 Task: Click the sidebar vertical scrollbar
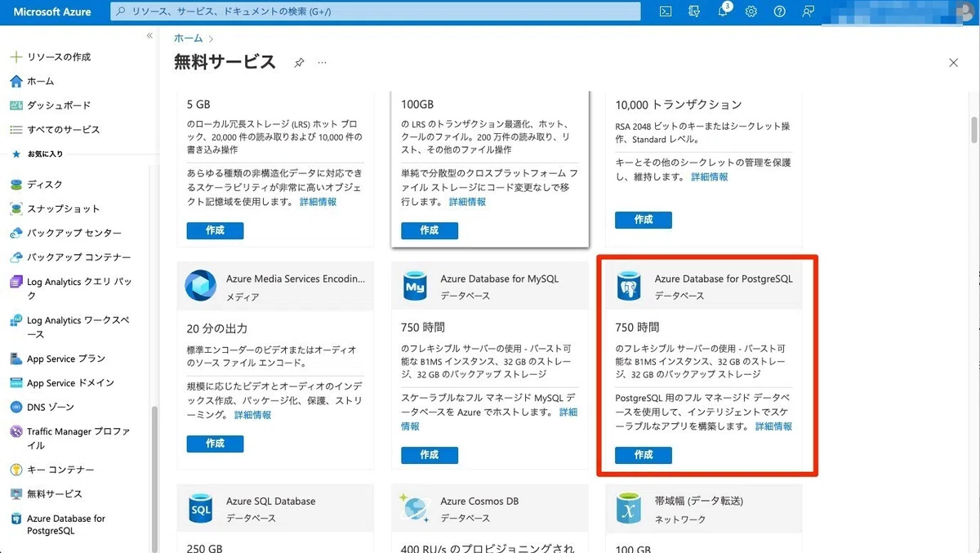click(154, 478)
